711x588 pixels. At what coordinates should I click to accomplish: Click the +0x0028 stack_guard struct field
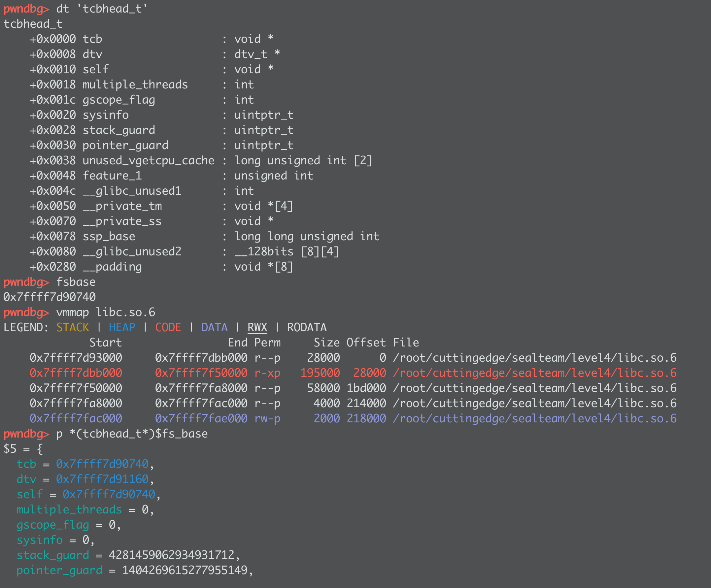point(119,130)
